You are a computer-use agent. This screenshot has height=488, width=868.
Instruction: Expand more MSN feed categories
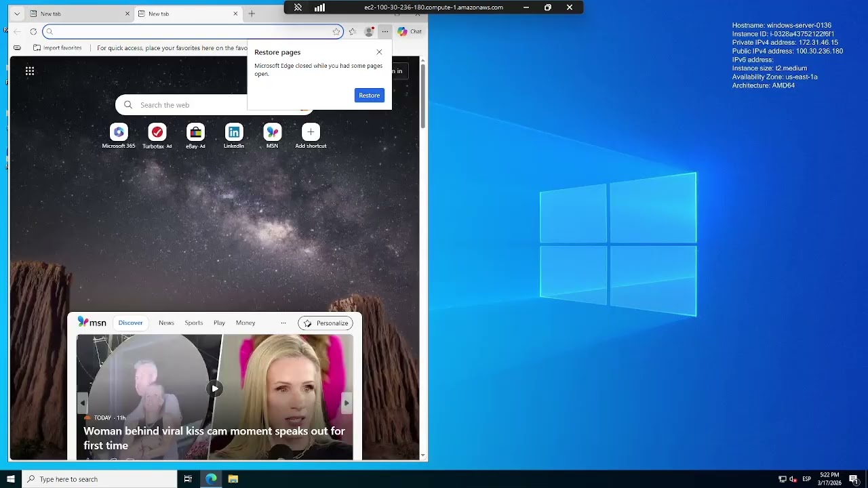(283, 323)
